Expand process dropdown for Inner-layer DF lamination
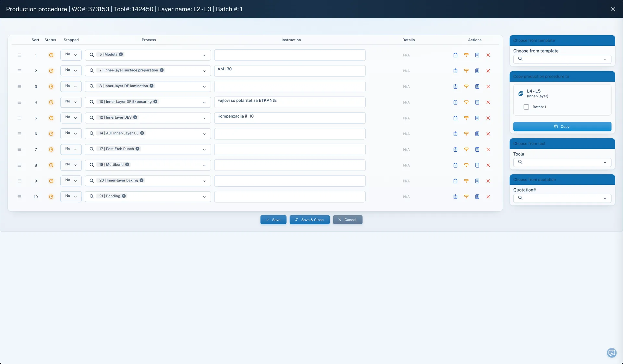 click(x=204, y=87)
